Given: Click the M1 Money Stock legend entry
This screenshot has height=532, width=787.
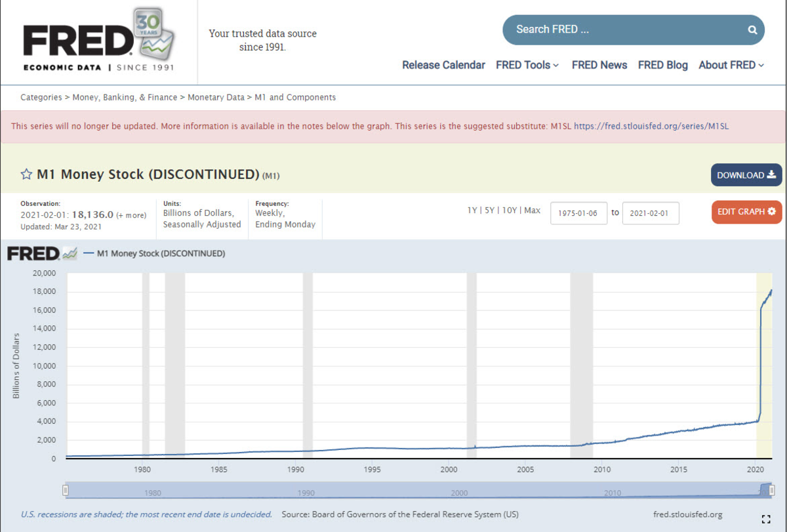Looking at the screenshot, I should point(155,253).
